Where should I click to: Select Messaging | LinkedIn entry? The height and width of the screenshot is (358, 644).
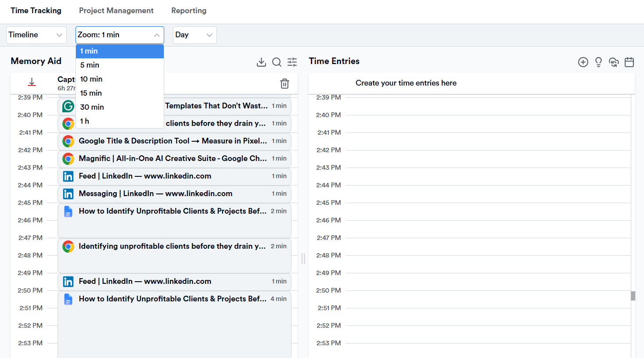[x=174, y=194]
